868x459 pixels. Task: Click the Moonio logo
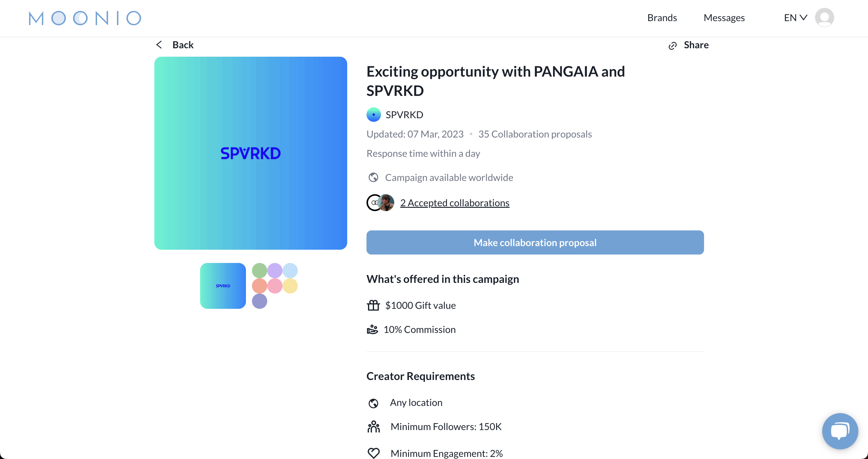(85, 18)
